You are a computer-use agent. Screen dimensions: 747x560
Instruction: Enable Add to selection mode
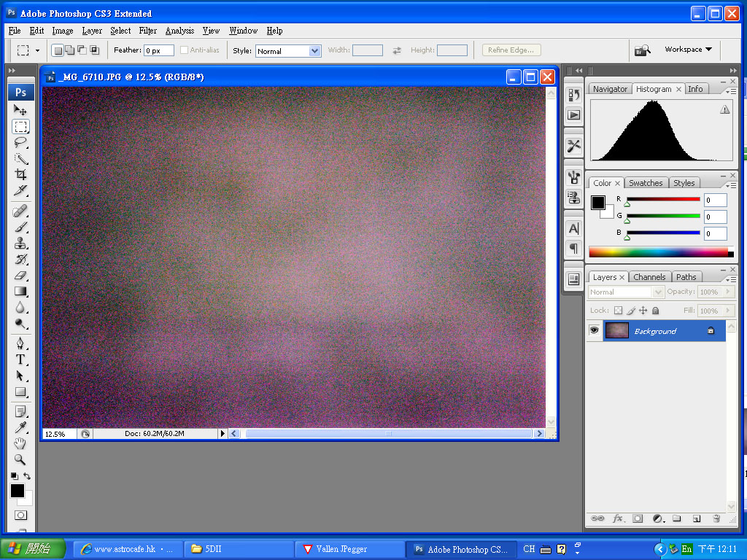click(69, 50)
